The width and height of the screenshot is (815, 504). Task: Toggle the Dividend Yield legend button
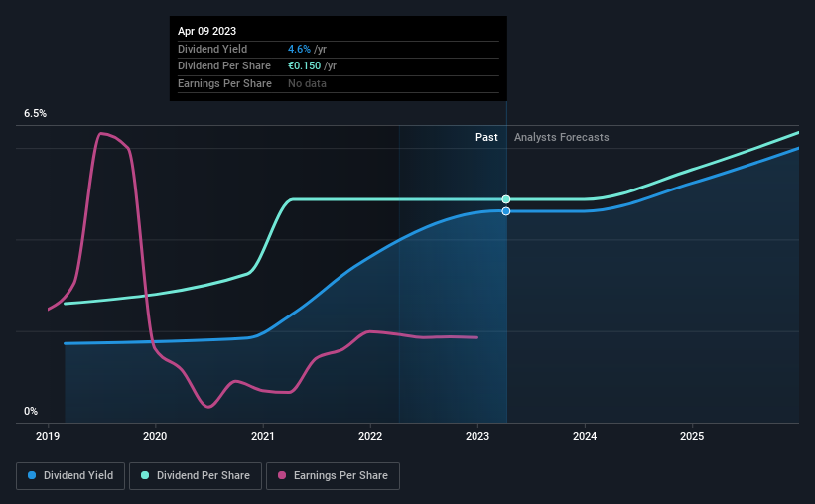pyautogui.click(x=70, y=476)
